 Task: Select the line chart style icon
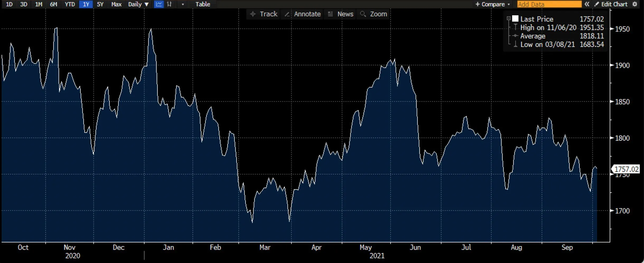pyautogui.click(x=159, y=4)
